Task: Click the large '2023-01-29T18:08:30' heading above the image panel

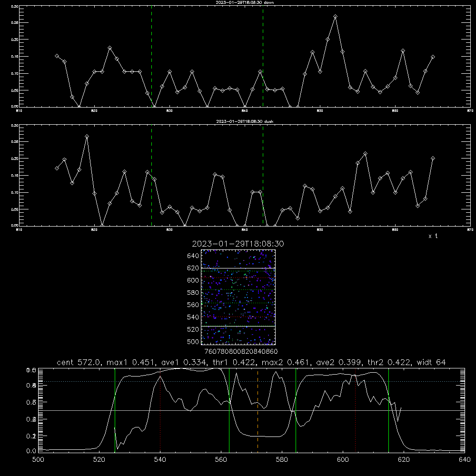Action: [x=238, y=244]
